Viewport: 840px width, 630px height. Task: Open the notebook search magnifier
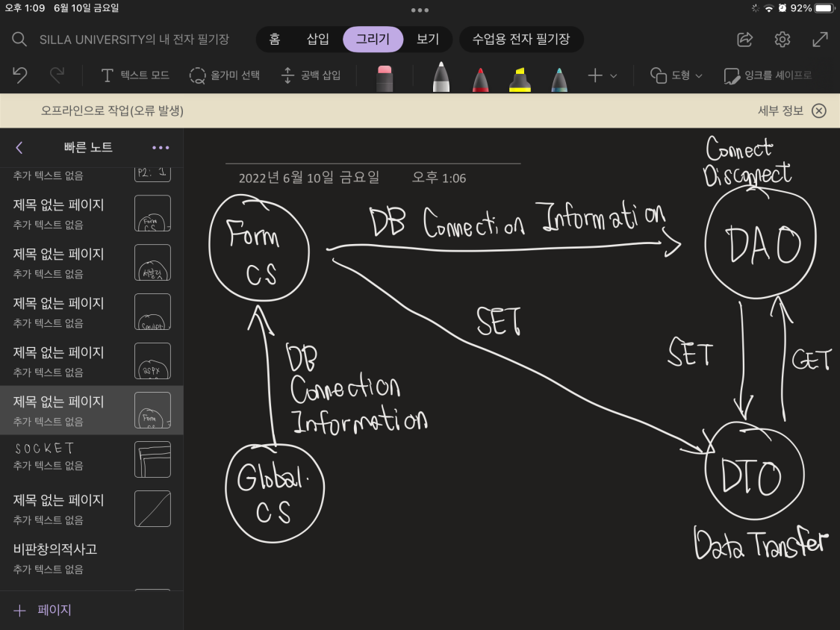19,39
